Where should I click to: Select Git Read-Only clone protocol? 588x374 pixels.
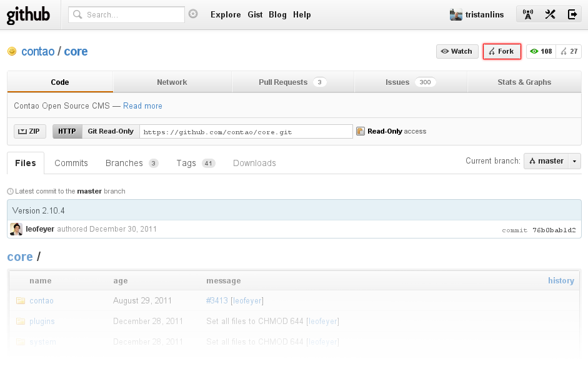110,131
